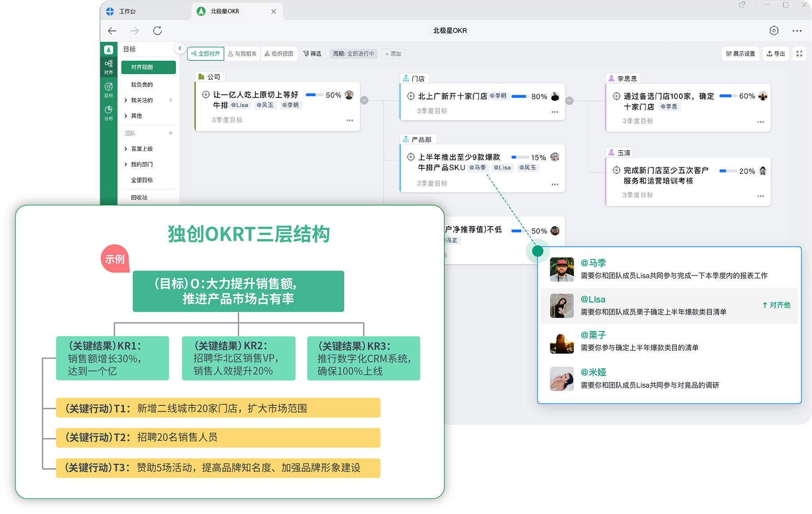Click @李明 tag on 门店 objective card
This screenshot has height=514, width=812.
[498, 96]
